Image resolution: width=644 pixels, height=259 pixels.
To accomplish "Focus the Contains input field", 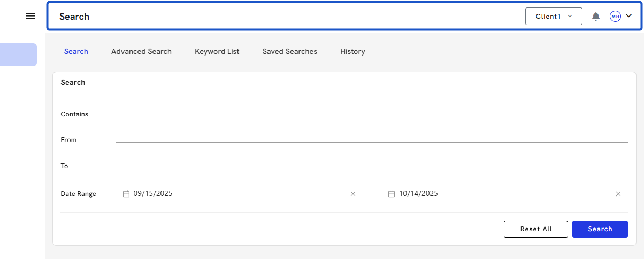I will pyautogui.click(x=371, y=111).
